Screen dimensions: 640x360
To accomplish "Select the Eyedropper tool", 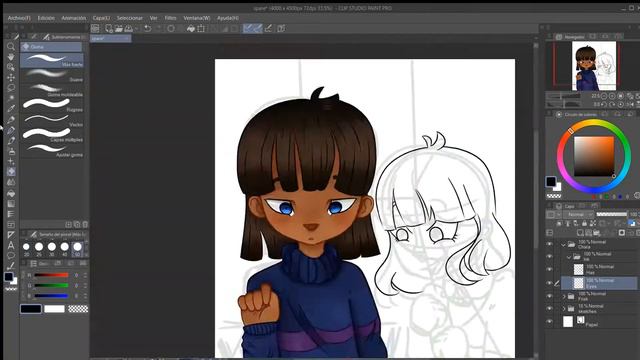I will 11,109.
